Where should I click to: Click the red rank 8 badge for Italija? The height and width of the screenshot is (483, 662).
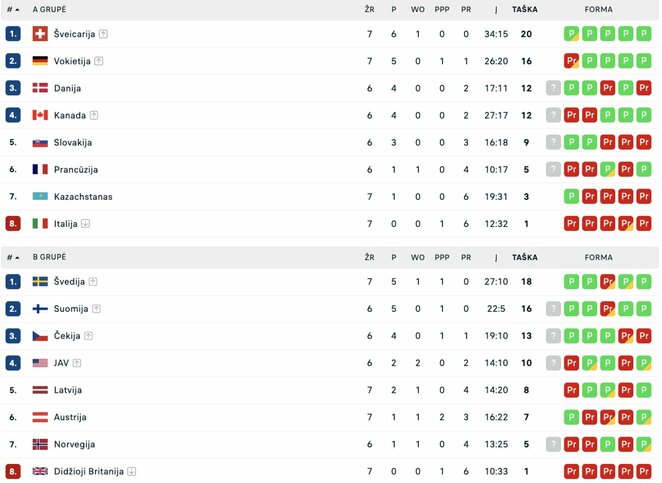pos(13,224)
